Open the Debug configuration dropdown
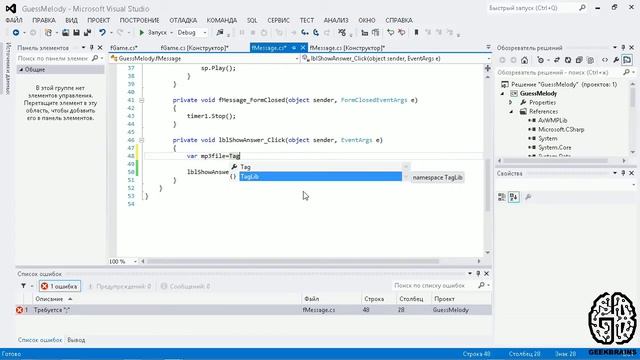The height and width of the screenshot is (360, 640). click(x=192, y=33)
